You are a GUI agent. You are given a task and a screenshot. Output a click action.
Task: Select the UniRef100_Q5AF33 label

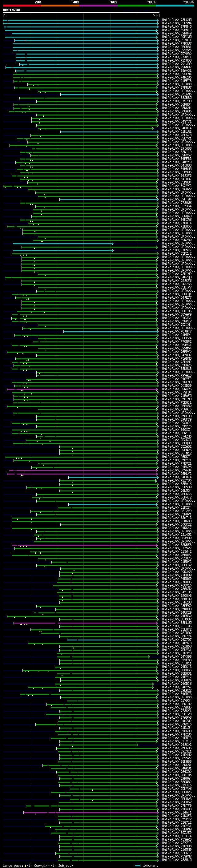[177, 416]
